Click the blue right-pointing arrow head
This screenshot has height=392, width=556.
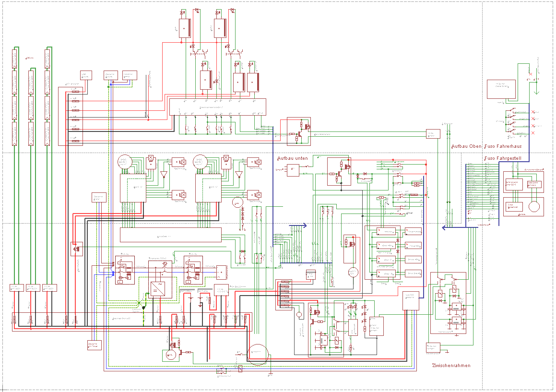(304, 225)
